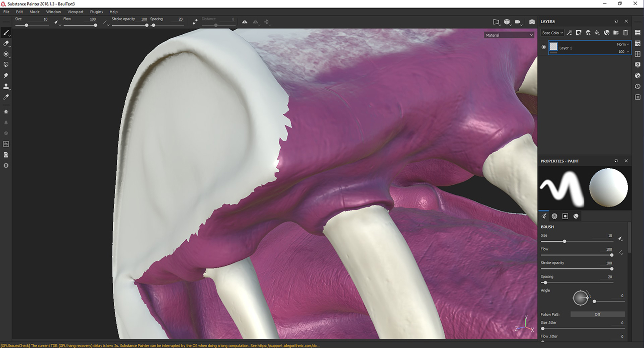Open the Base Color channel dropdown
The height and width of the screenshot is (348, 644).
[x=552, y=33]
